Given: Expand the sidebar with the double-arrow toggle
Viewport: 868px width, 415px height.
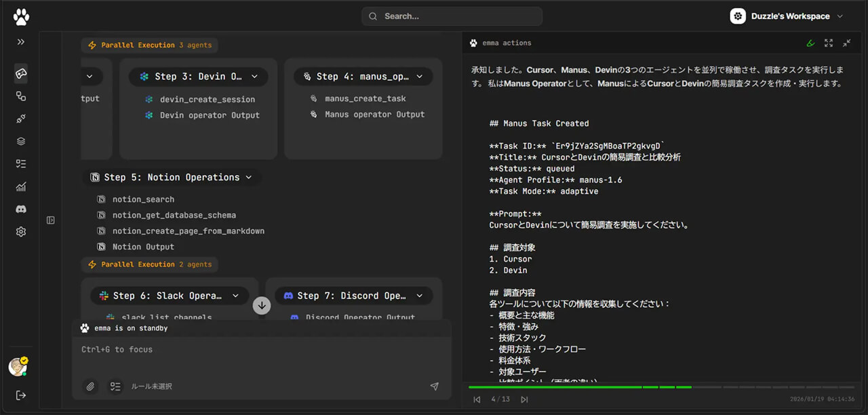Looking at the screenshot, I should click(x=20, y=42).
